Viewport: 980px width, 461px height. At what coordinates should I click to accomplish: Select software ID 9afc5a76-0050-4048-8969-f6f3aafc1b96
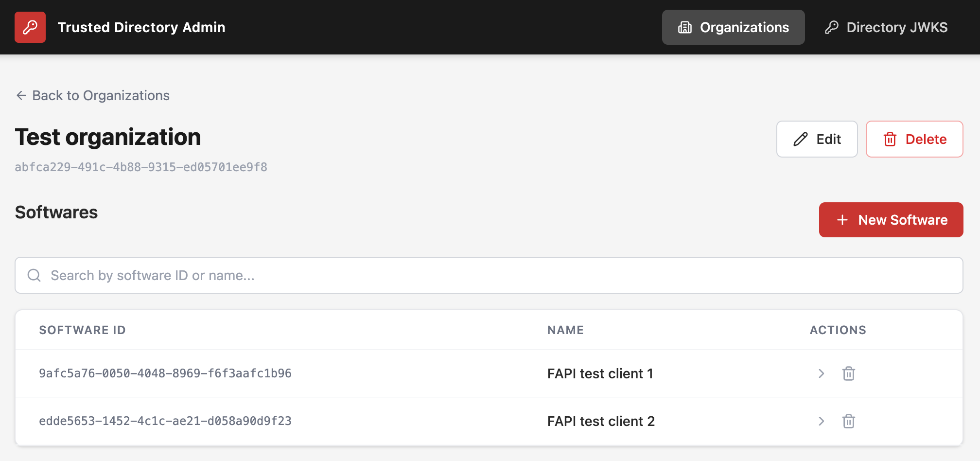(165, 373)
